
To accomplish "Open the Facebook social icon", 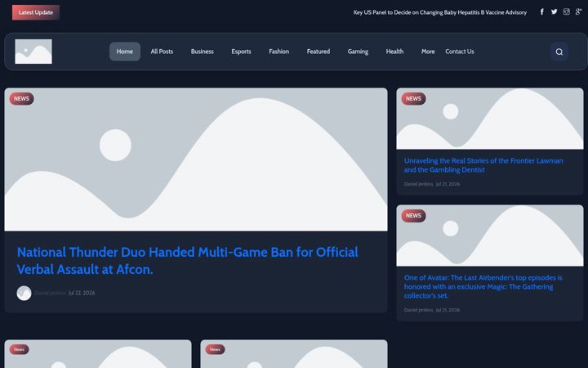I will (x=542, y=12).
